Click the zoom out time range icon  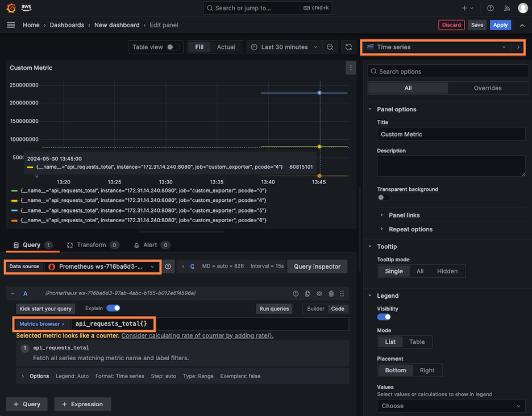(x=330, y=47)
